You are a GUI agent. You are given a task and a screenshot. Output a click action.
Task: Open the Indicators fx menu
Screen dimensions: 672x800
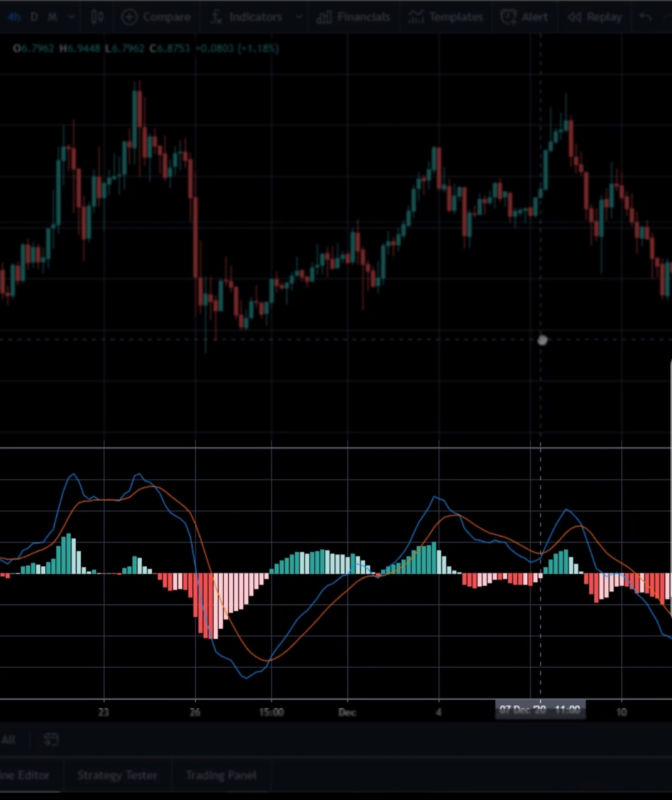tap(216, 17)
